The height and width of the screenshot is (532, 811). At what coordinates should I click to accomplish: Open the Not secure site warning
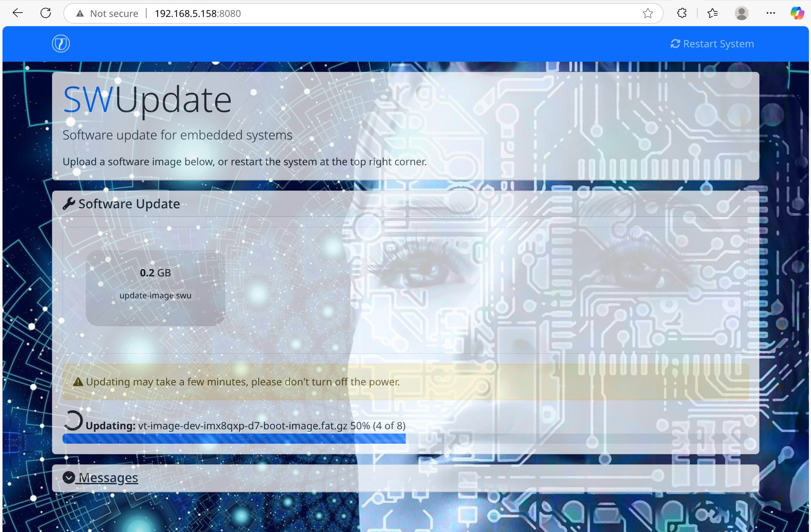107,14
